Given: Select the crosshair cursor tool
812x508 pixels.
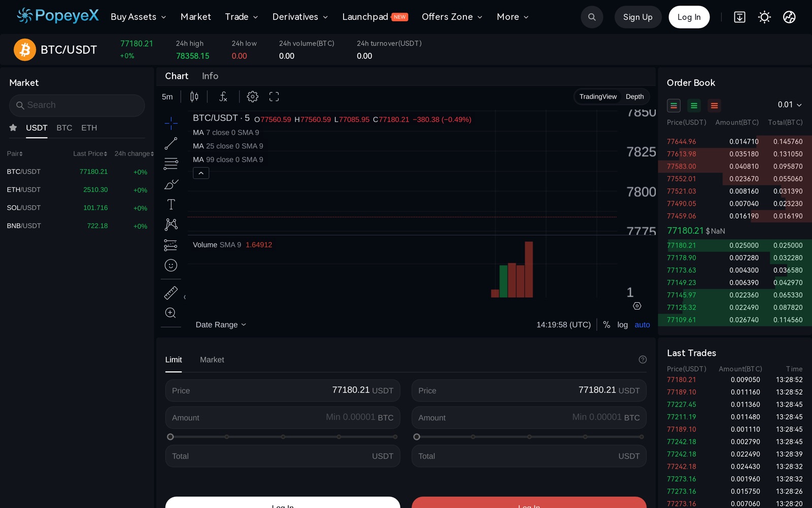Looking at the screenshot, I should point(171,123).
